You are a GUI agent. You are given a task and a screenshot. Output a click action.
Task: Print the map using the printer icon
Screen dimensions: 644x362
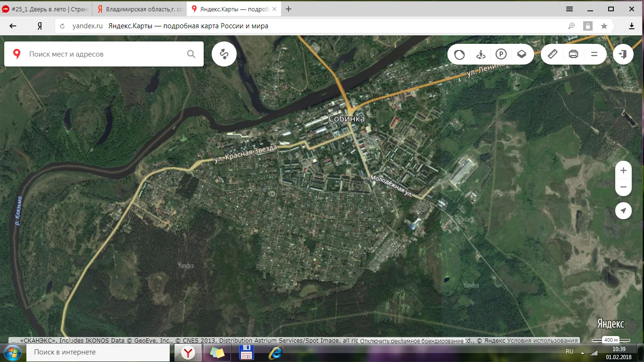click(x=573, y=54)
